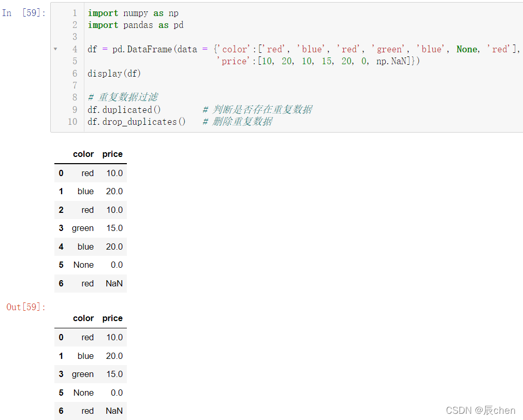Select row 5 None in first table
Screen dimensions: 523x420
tap(91, 265)
